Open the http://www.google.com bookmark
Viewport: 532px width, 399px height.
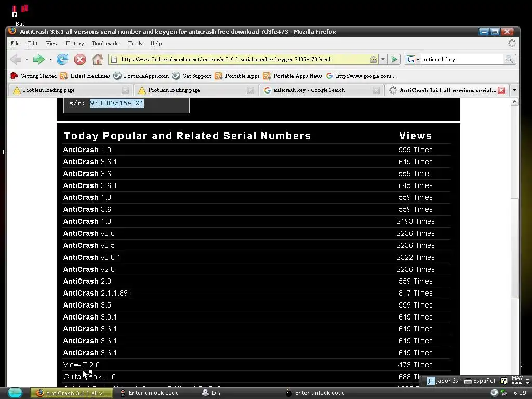coord(361,76)
